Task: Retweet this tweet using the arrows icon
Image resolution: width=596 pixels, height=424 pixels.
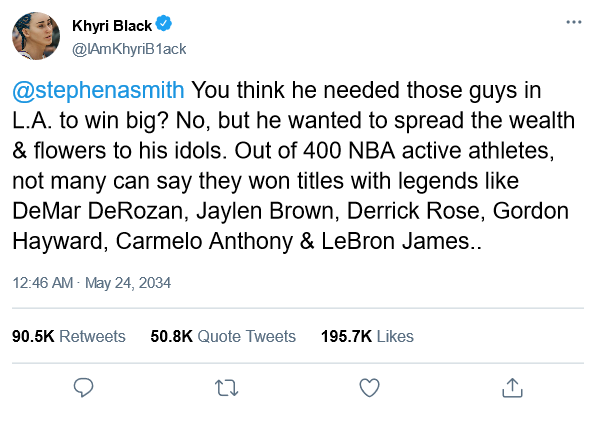Action: 227,388
